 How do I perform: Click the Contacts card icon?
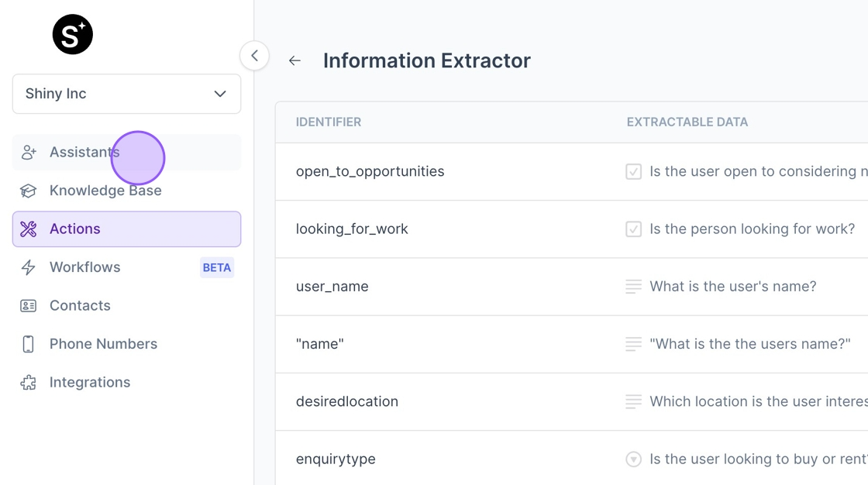pyautogui.click(x=28, y=305)
